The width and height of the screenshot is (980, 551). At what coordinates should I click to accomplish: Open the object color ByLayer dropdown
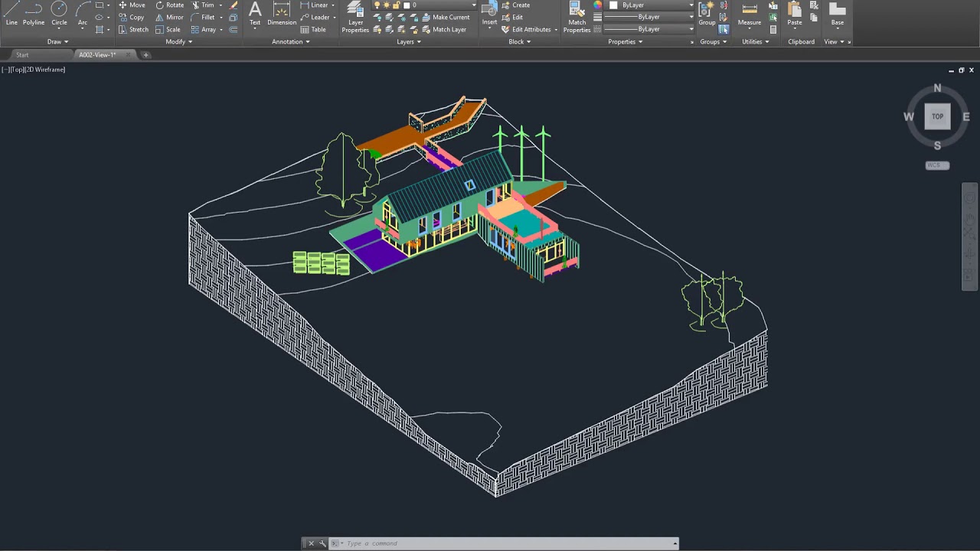coord(652,5)
